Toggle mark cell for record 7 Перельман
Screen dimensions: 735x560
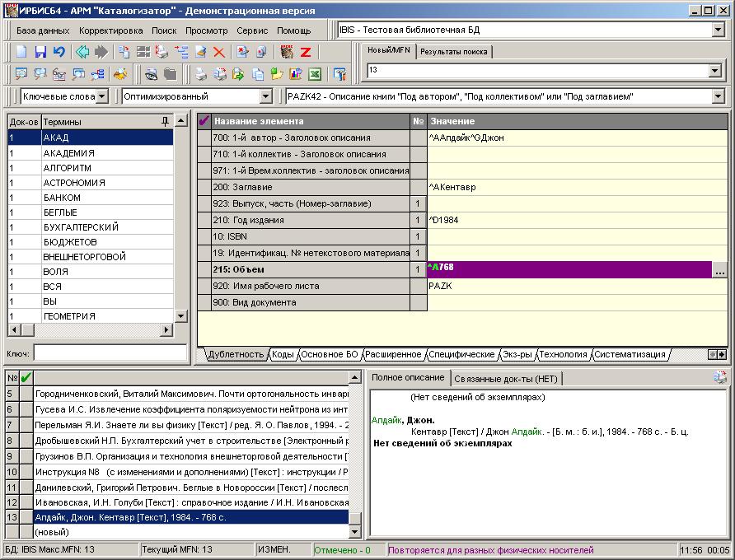point(26,425)
